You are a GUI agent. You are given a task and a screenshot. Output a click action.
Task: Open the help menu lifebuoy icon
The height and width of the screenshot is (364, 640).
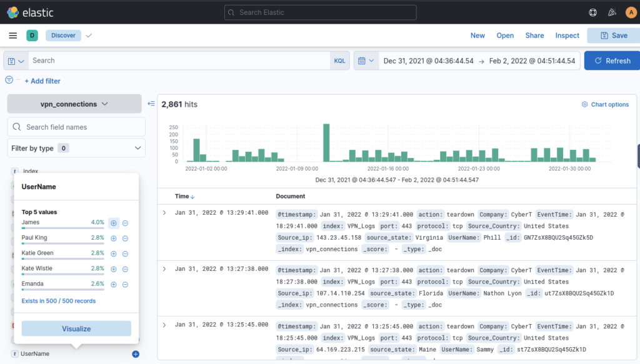coord(592,12)
